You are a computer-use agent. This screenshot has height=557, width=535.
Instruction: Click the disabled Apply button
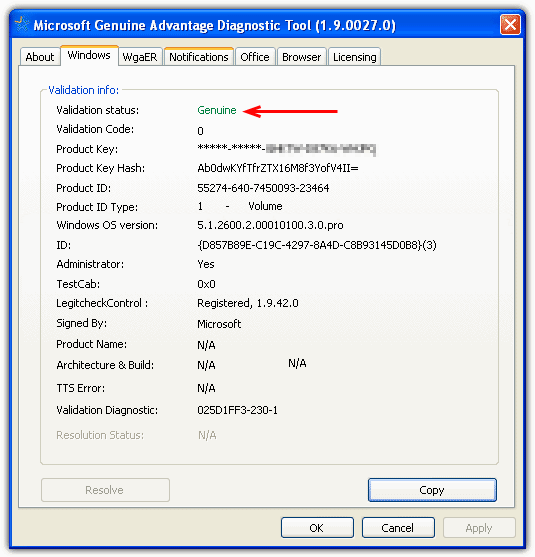[x=479, y=528]
